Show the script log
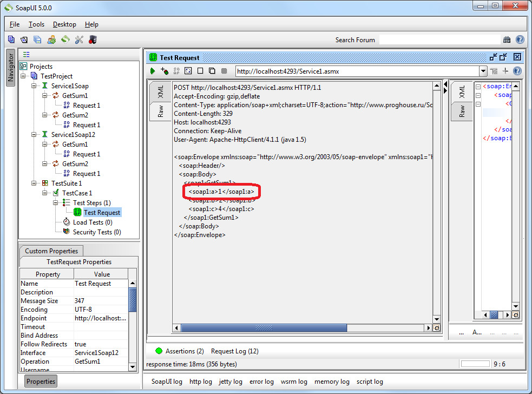Image resolution: width=532 pixels, height=394 pixels. 370,382
